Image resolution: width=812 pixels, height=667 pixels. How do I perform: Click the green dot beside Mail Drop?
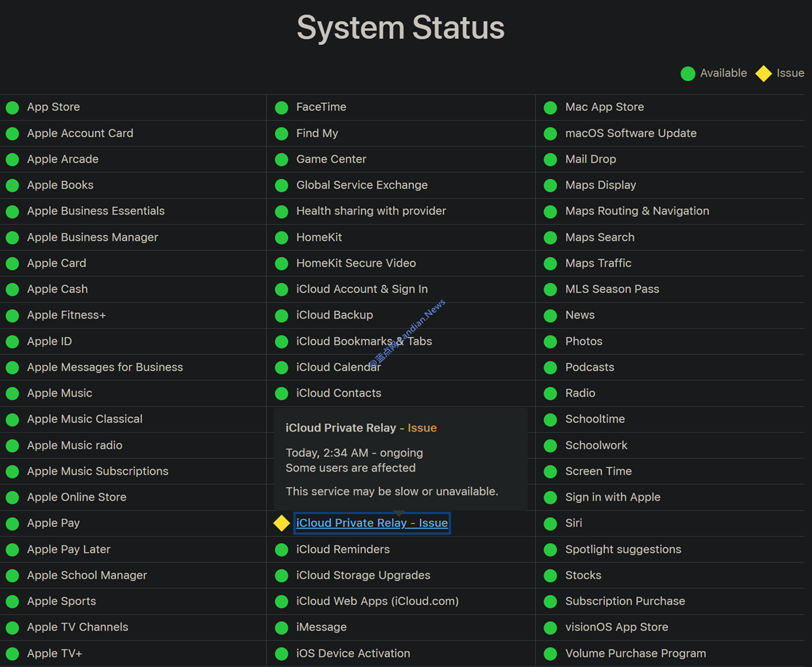pos(551,159)
